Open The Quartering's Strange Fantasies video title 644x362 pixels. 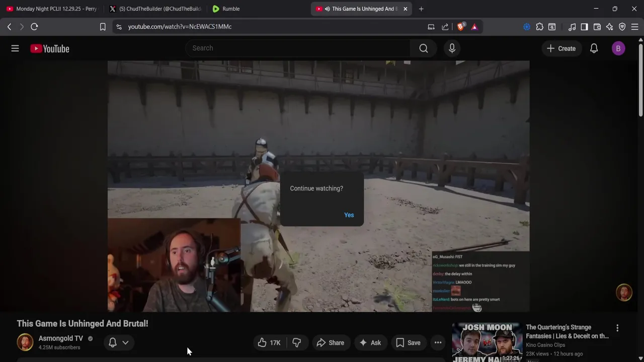pyautogui.click(x=567, y=332)
